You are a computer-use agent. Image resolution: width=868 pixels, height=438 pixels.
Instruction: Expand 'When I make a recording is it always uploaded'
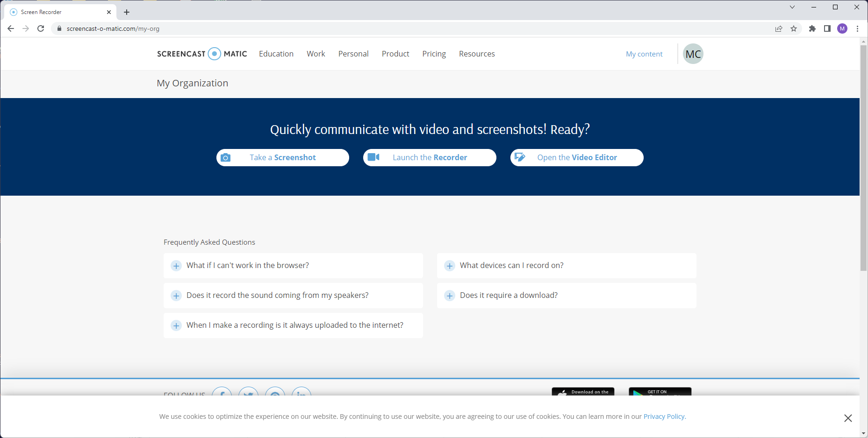[x=293, y=325]
